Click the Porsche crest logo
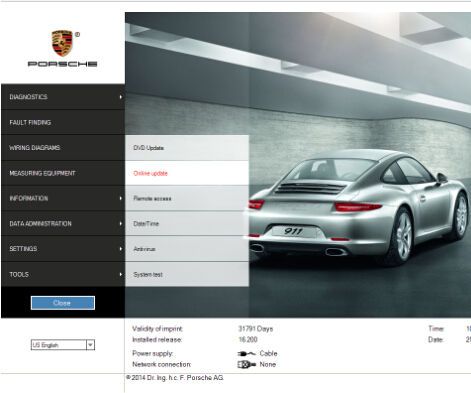Screen dimensions: 471x393 [62, 43]
